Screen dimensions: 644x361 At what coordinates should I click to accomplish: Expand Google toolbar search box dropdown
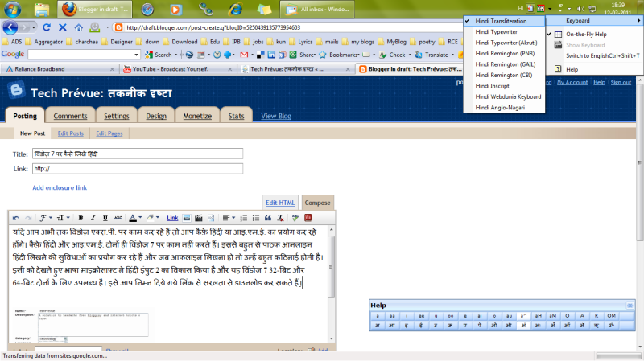click(x=136, y=55)
